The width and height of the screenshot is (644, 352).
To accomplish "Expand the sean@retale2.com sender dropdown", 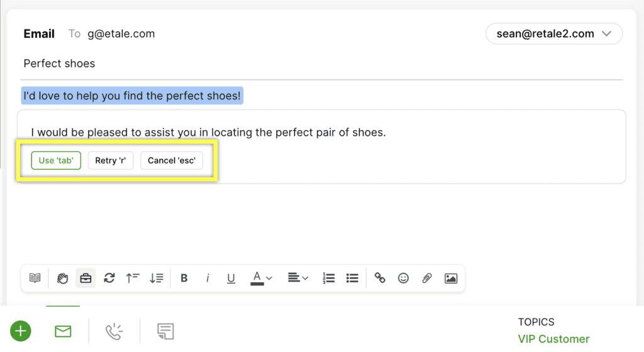I will coord(554,34).
